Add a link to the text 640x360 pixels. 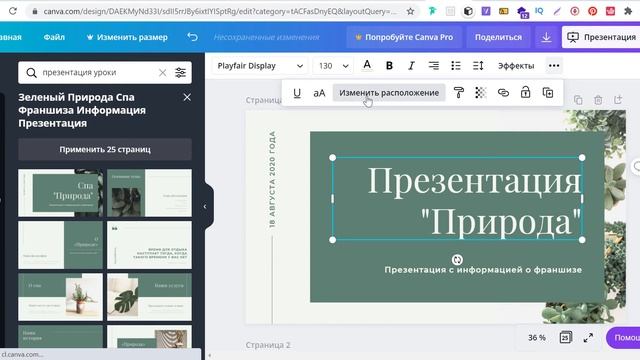(503, 93)
